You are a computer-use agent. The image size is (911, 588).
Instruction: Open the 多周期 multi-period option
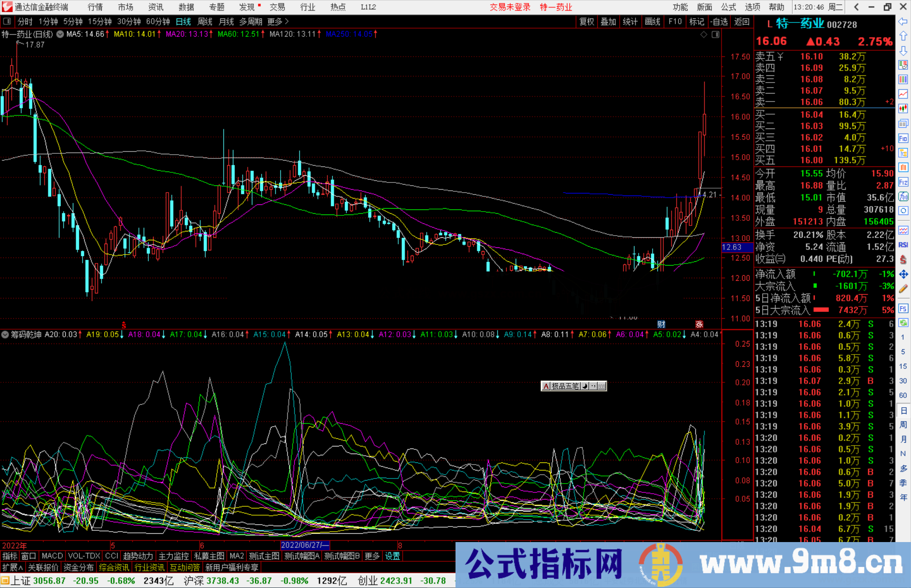[x=251, y=21]
